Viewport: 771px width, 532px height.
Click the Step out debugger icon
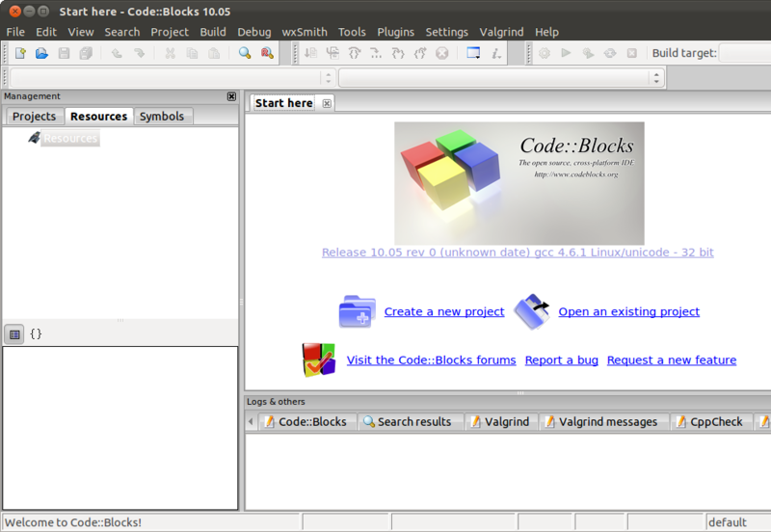[420, 53]
